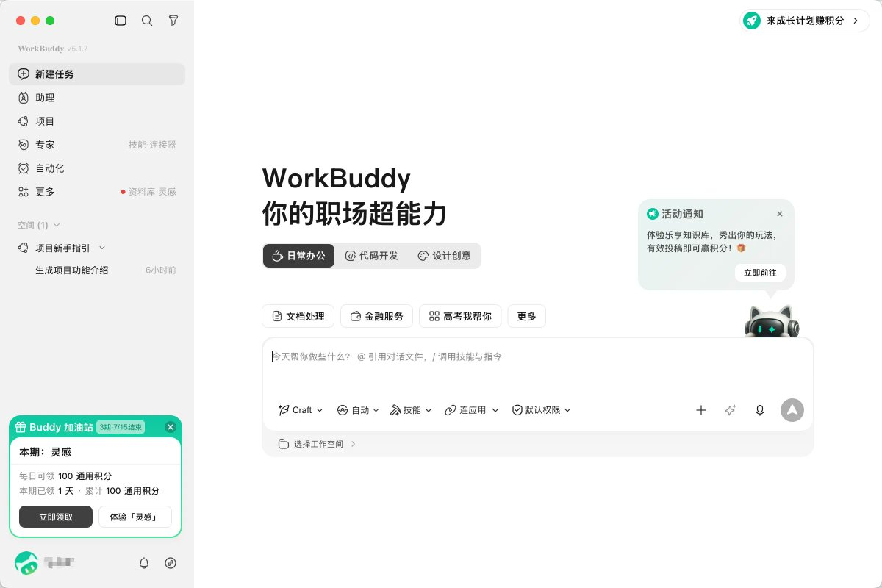
Task: Click the link icon beside the bell
Action: [x=171, y=563]
